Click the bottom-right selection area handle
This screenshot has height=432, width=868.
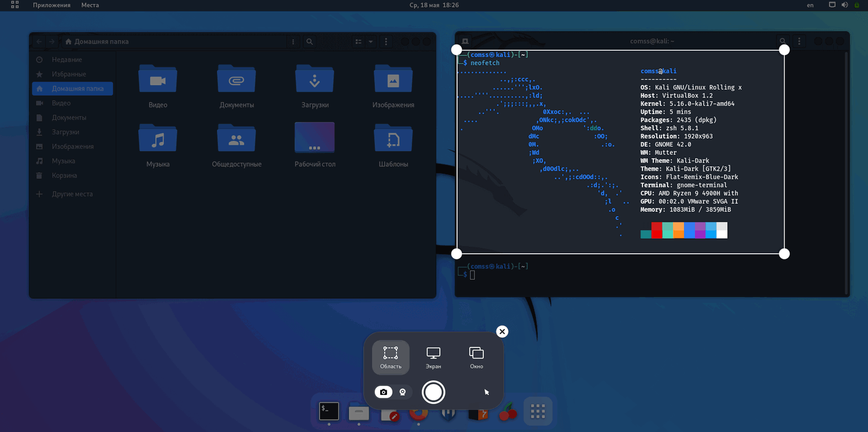coord(784,254)
